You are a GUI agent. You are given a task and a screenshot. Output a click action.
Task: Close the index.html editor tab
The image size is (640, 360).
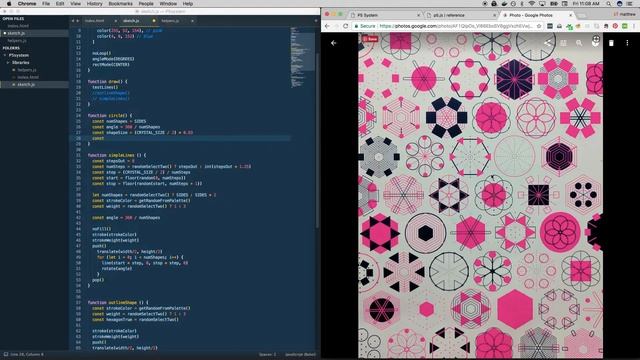pos(116,20)
